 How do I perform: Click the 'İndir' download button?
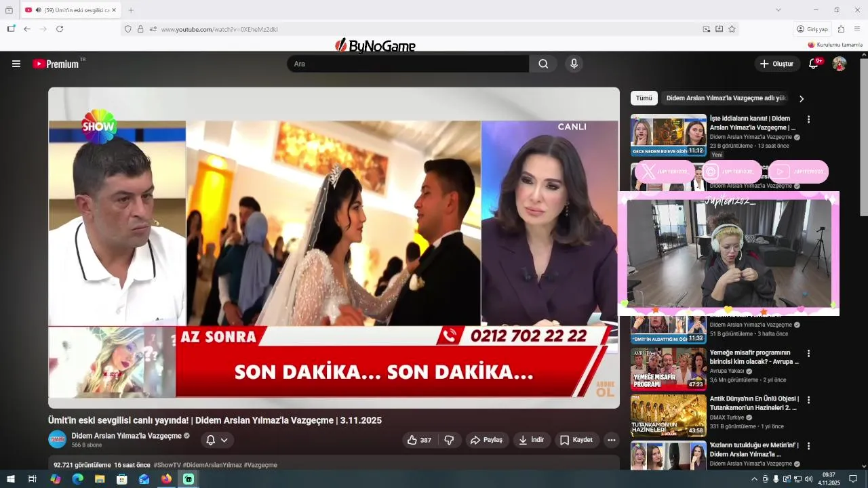(532, 440)
